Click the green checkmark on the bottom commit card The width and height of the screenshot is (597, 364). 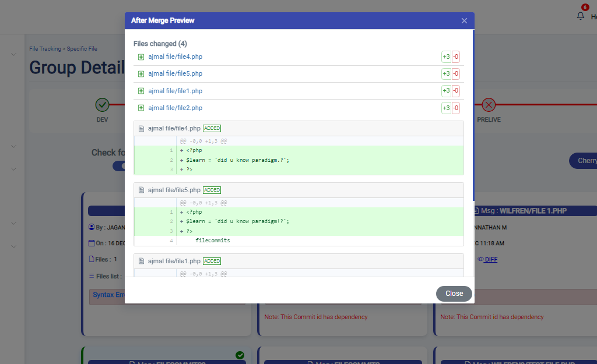pos(240,355)
